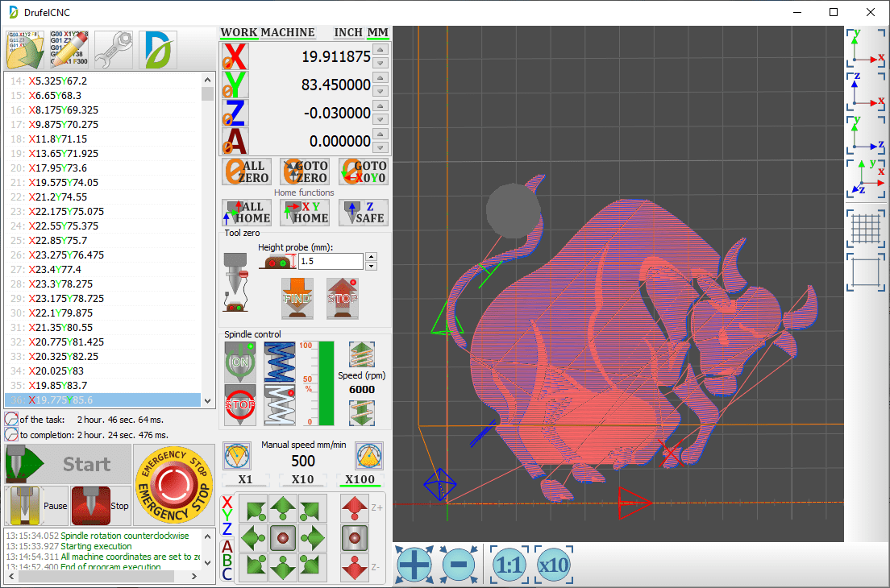Switch to MACHINE coordinates tab

(287, 33)
